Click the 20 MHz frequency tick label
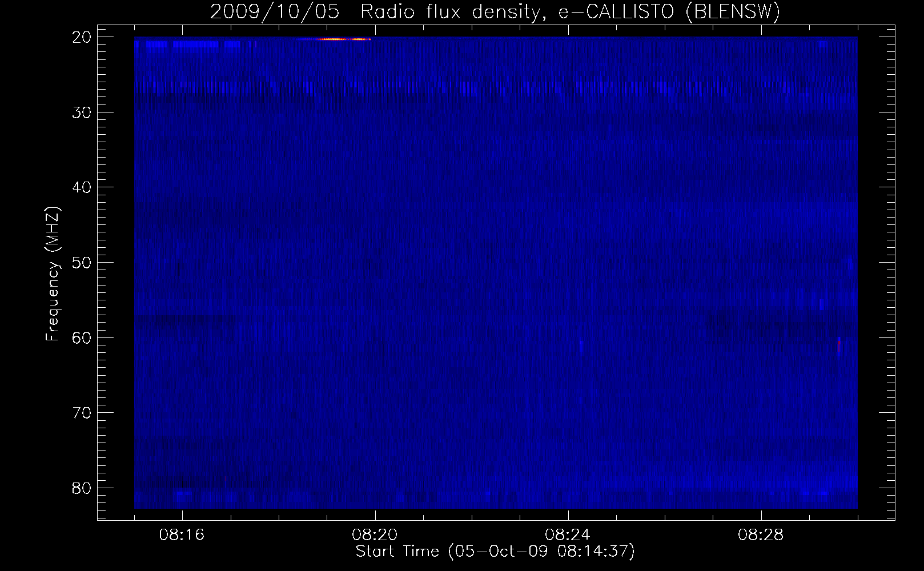Viewport: 924px width, 571px height. point(83,37)
